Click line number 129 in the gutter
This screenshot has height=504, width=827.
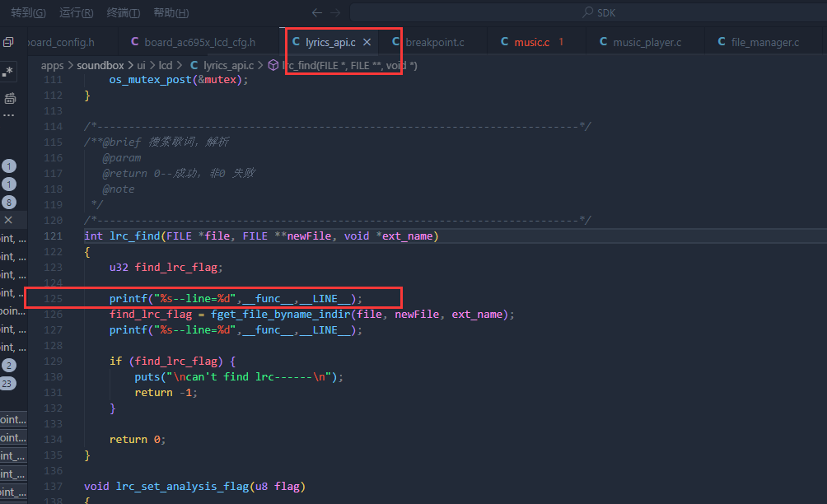coord(53,362)
